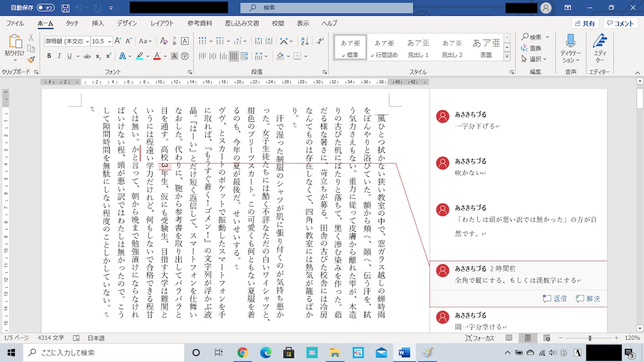The height and width of the screenshot is (362, 644).
Task: Toggle Bold formatting
Action: tap(50, 56)
